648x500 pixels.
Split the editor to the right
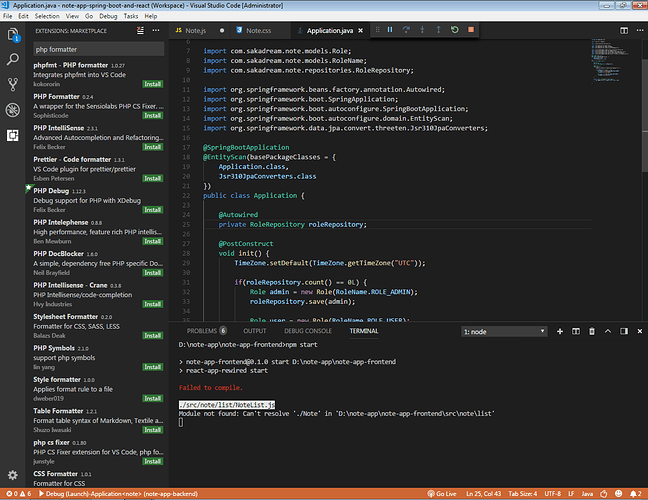point(624,31)
